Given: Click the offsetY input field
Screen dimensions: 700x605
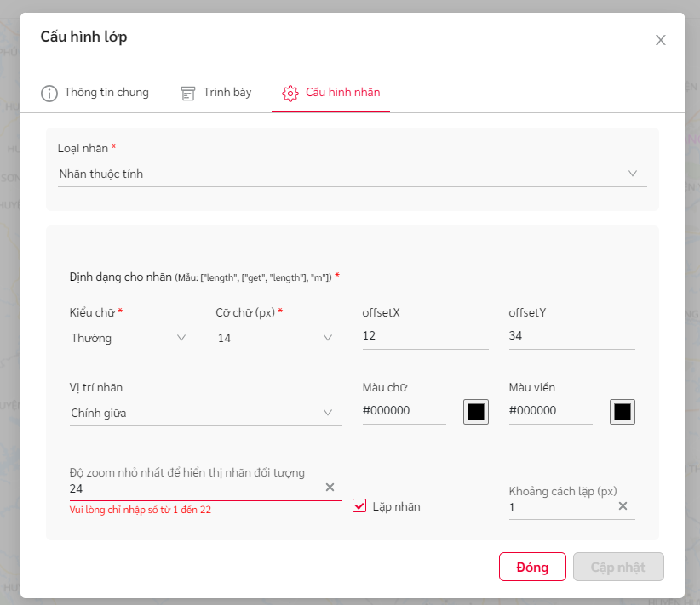Looking at the screenshot, I should 571,336.
